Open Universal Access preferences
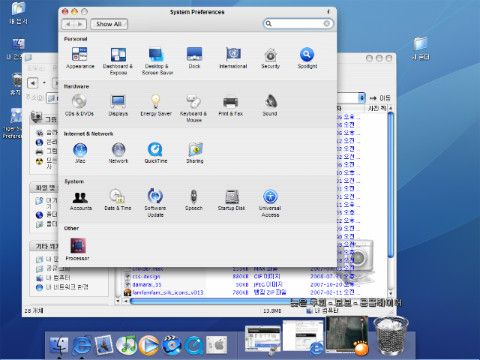Screen dimensions: 480x360 [x=270, y=203]
